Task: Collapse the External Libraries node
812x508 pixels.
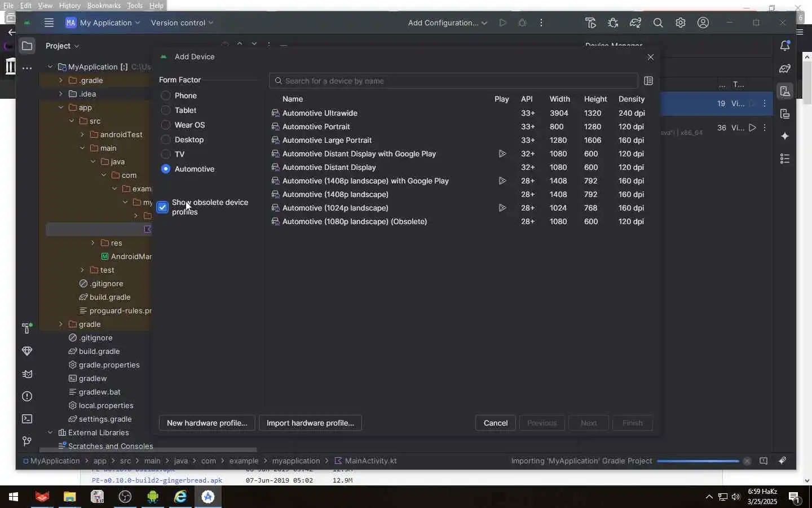Action: click(x=50, y=433)
